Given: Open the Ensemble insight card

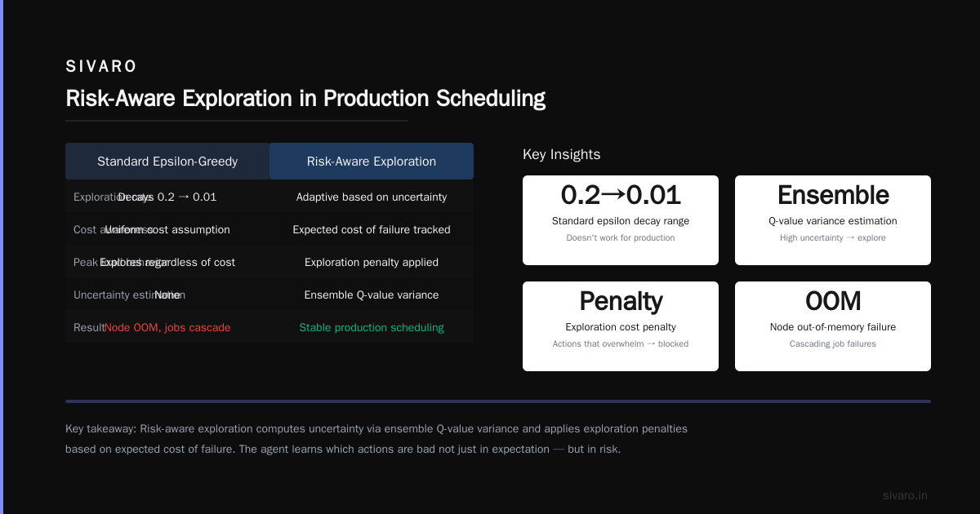Looking at the screenshot, I should coord(833,220).
